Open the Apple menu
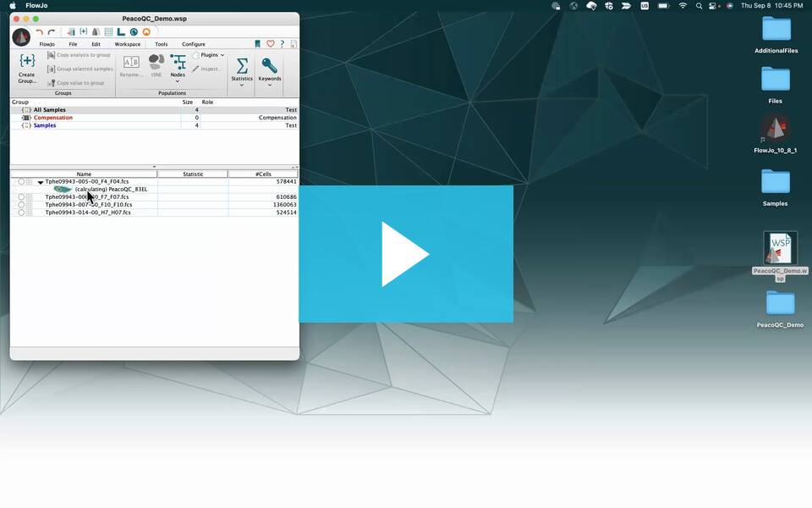Image resolution: width=812 pixels, height=508 pixels. click(x=13, y=6)
